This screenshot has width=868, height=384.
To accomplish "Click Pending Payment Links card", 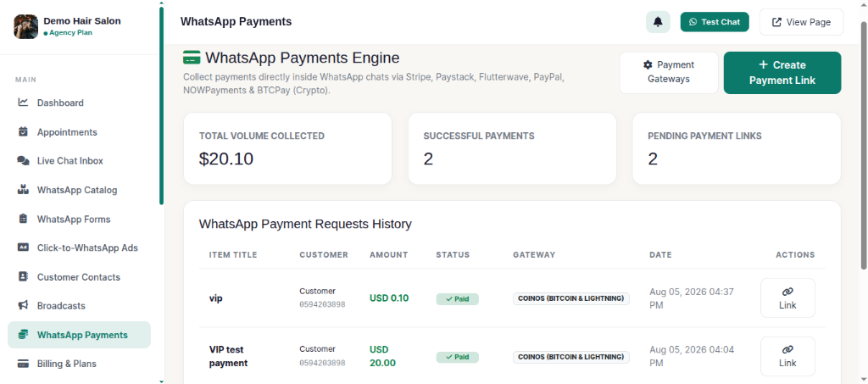I will [x=737, y=148].
